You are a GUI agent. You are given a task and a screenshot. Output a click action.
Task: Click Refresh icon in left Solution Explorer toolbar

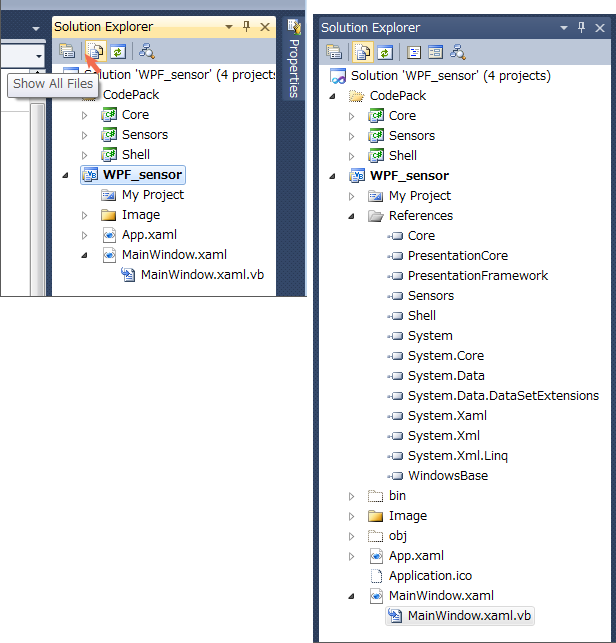click(x=118, y=52)
